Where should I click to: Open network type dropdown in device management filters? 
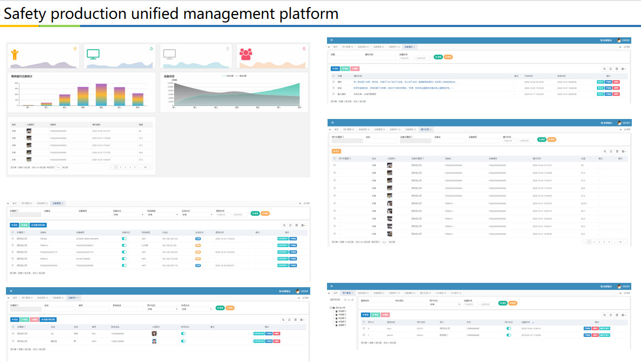(162, 215)
